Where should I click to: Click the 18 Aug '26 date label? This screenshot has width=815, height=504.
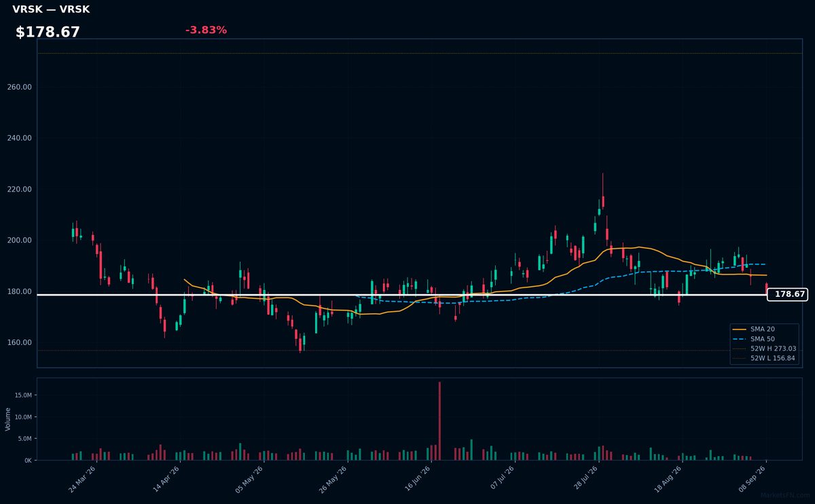click(668, 480)
